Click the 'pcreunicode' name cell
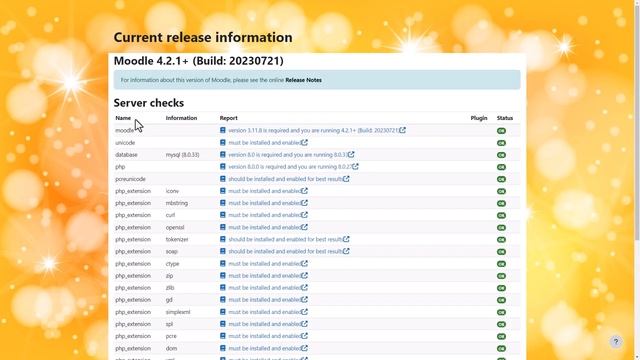 click(130, 179)
